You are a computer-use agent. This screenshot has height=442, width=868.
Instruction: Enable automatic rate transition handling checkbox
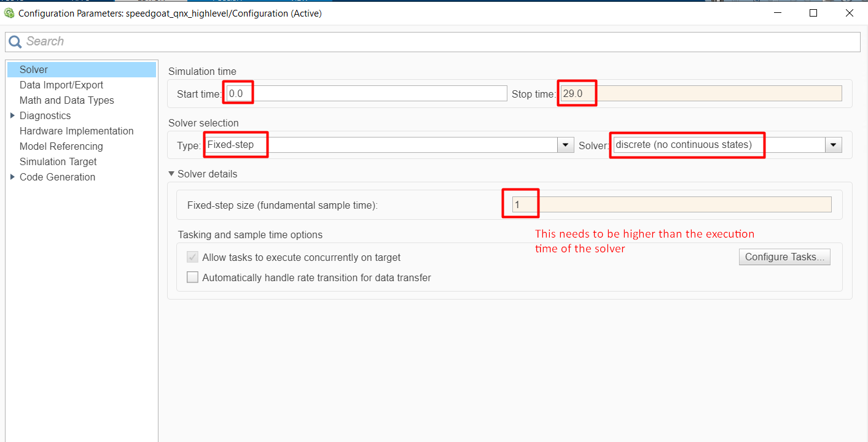pos(193,277)
